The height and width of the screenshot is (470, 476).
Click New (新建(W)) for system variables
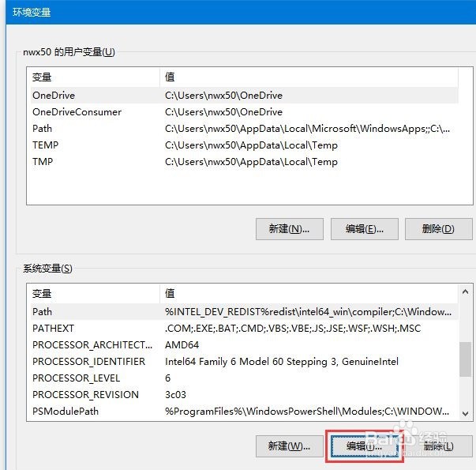(289, 446)
